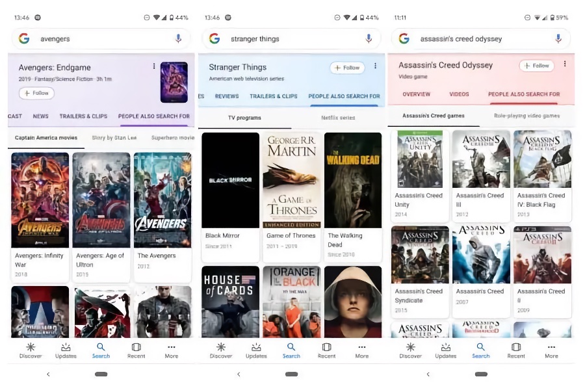The height and width of the screenshot is (392, 585).
Task: Toggle Follow on the Stranger Things card
Action: pos(347,68)
